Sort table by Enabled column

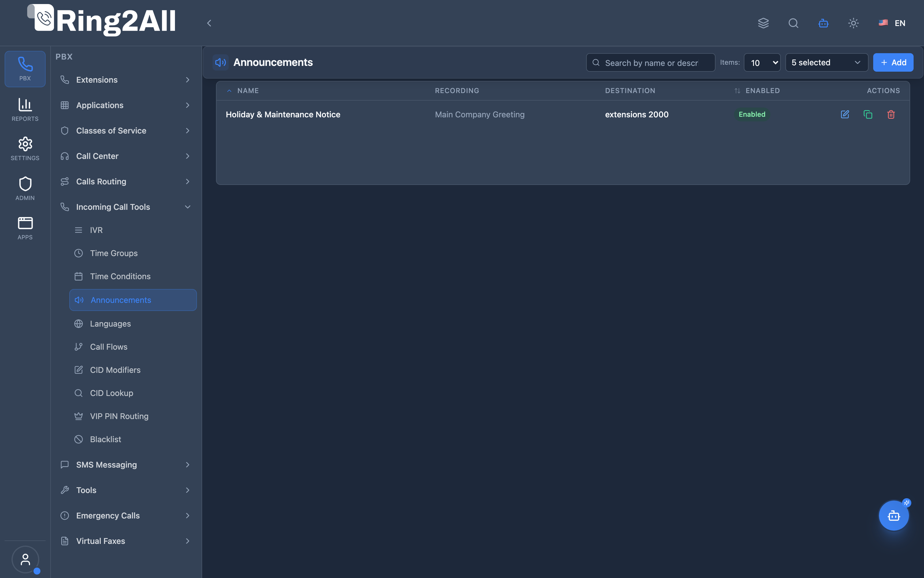tap(757, 90)
